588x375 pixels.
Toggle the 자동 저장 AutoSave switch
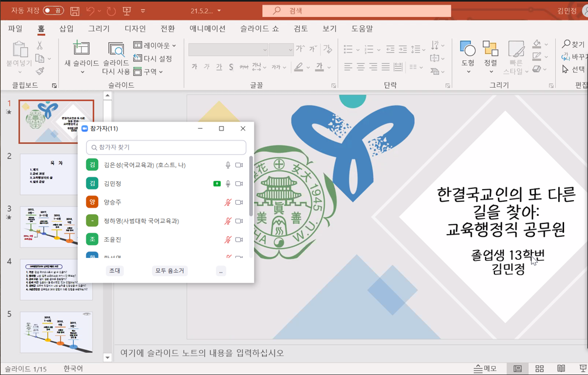pos(53,11)
